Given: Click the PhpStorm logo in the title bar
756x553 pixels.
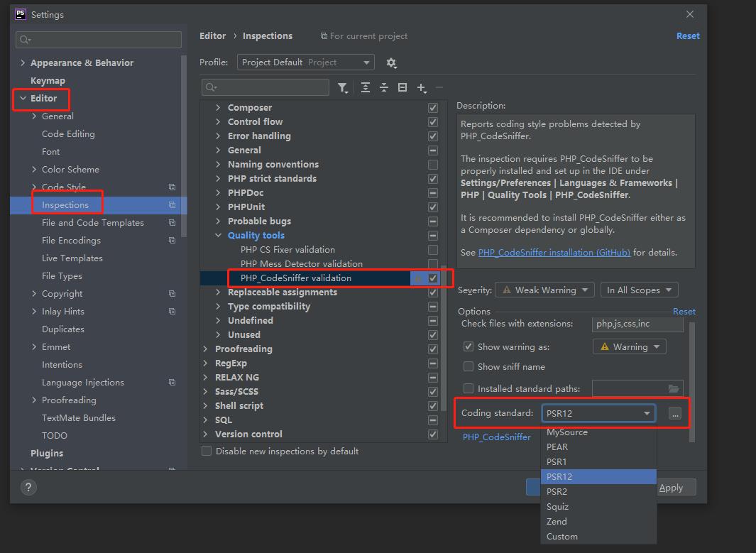Looking at the screenshot, I should (21, 14).
